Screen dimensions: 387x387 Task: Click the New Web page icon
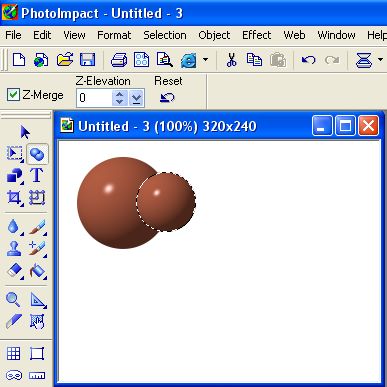(41, 60)
